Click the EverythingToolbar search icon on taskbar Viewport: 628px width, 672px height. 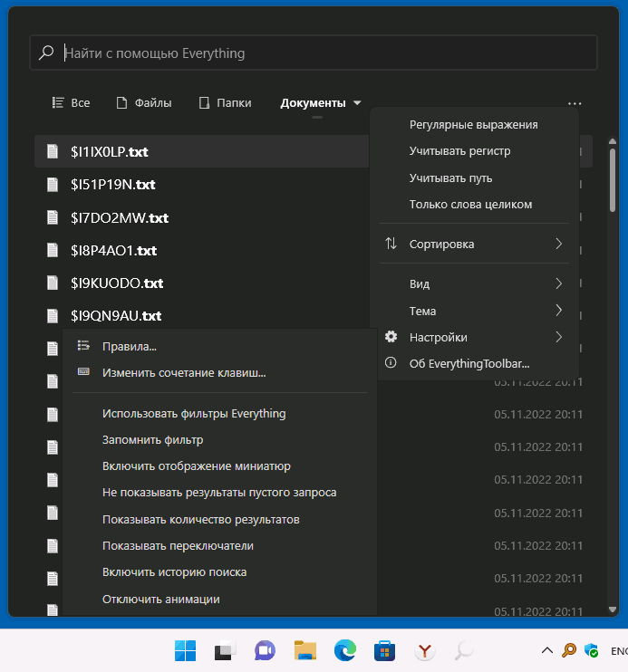[x=464, y=651]
